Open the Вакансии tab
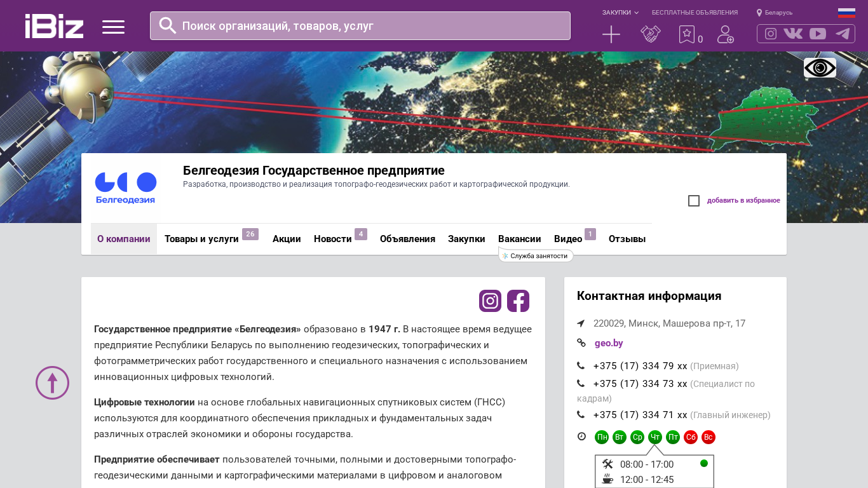The image size is (868, 488). point(520,239)
